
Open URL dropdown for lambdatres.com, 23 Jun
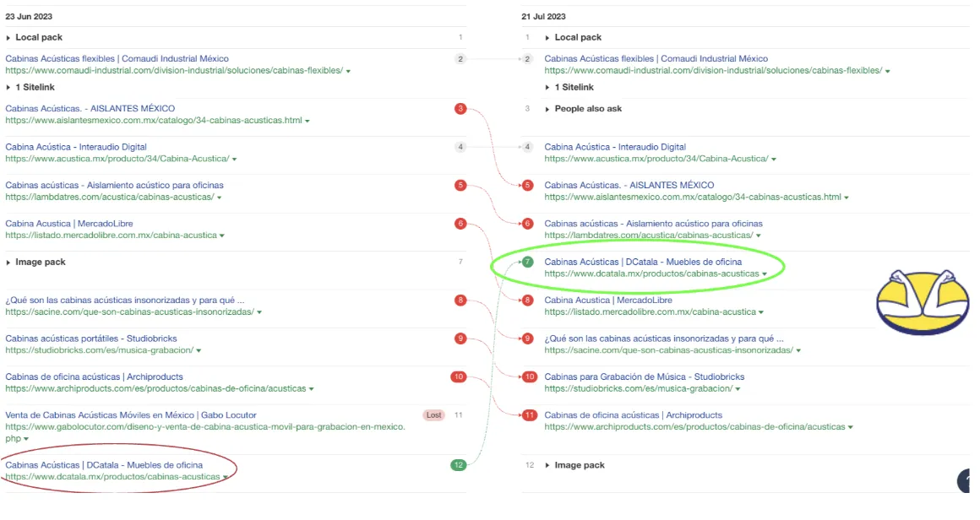coord(220,198)
